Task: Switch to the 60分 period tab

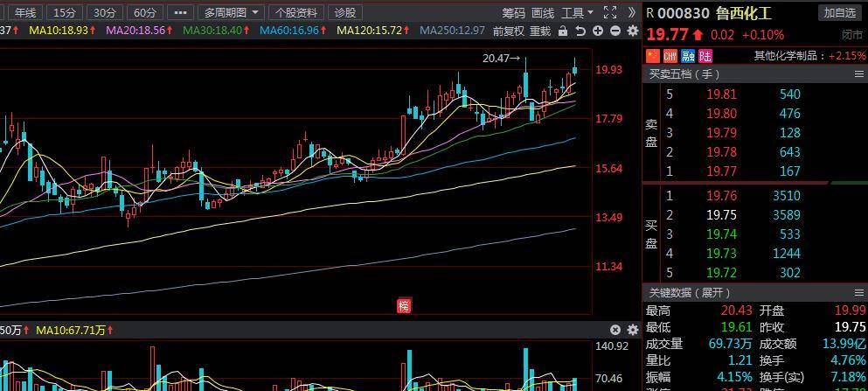Action: (145, 12)
